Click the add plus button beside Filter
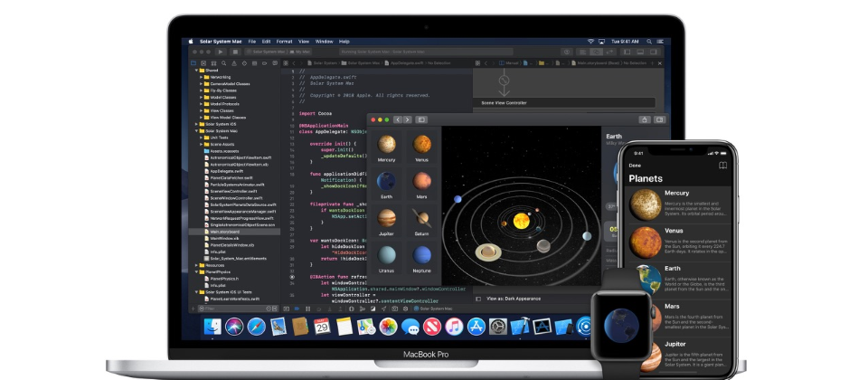 pyautogui.click(x=193, y=309)
